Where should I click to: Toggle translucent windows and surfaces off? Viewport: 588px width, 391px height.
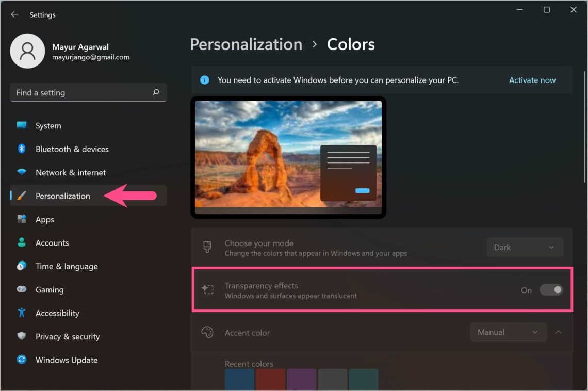pos(551,290)
